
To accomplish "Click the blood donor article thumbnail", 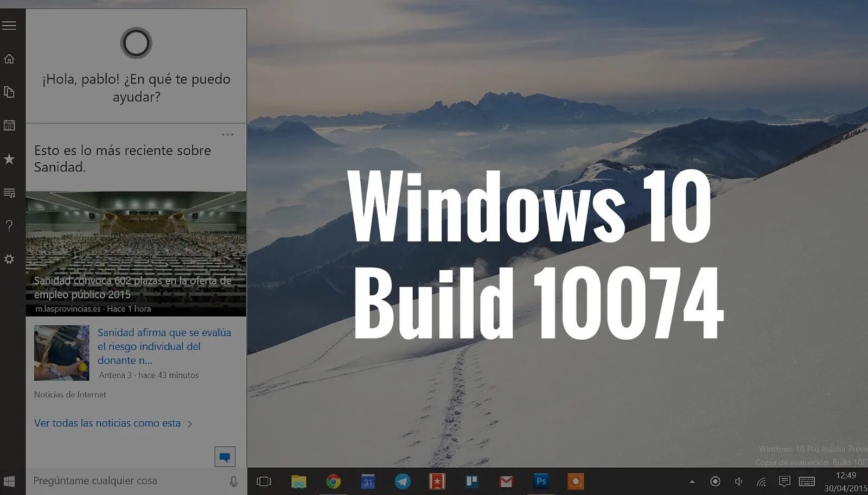I will point(62,353).
